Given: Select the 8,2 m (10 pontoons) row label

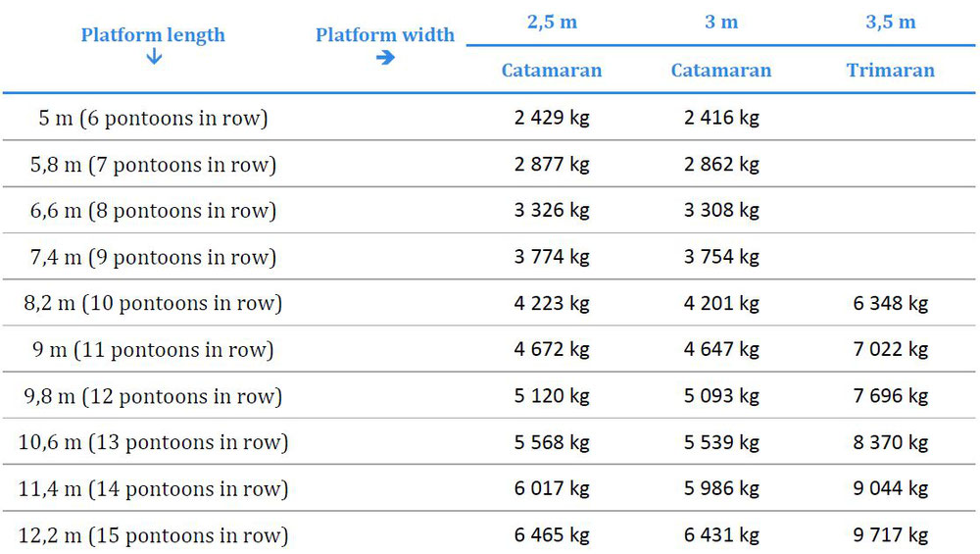Looking at the screenshot, I should point(153,303).
